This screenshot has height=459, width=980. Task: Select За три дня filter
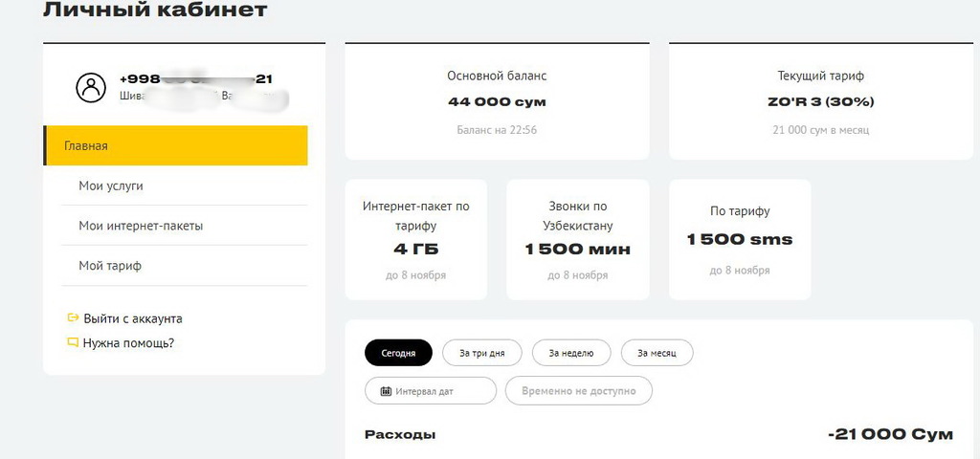(481, 353)
